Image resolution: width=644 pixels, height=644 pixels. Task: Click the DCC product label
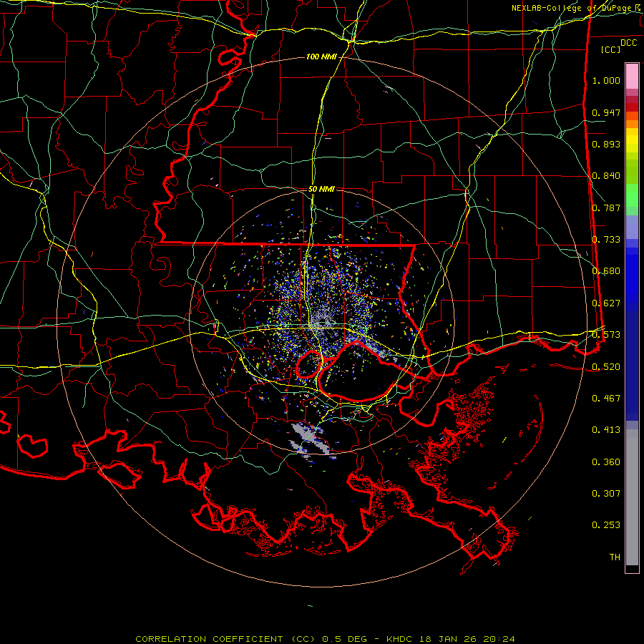pyautogui.click(x=628, y=43)
